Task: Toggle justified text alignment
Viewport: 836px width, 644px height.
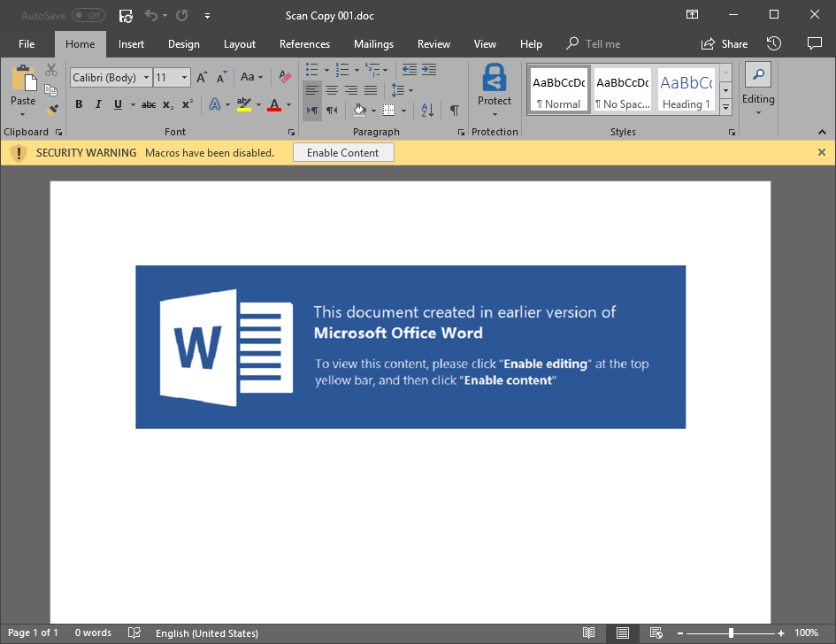Action: 370,89
